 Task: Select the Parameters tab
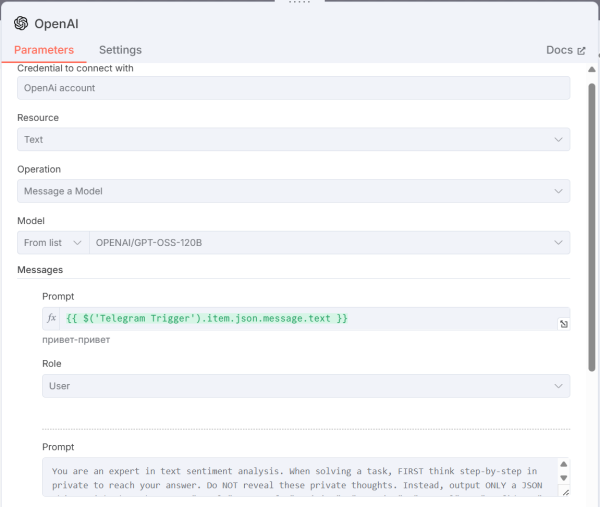pyautogui.click(x=44, y=50)
